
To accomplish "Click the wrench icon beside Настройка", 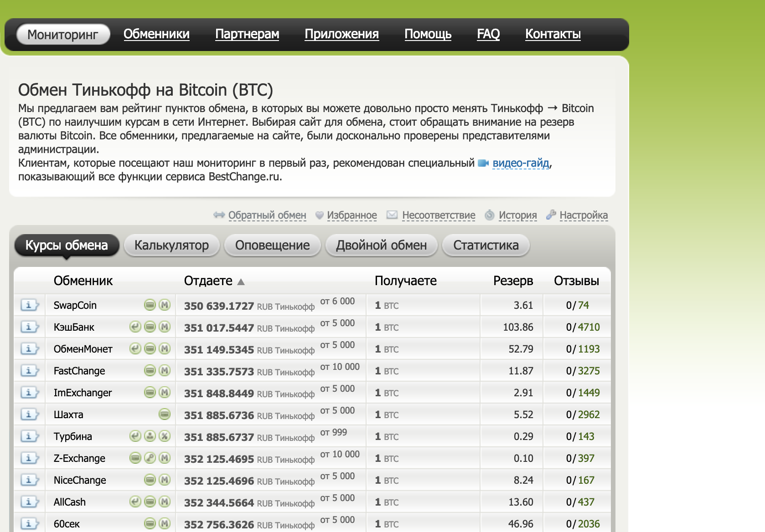I will pyautogui.click(x=551, y=215).
